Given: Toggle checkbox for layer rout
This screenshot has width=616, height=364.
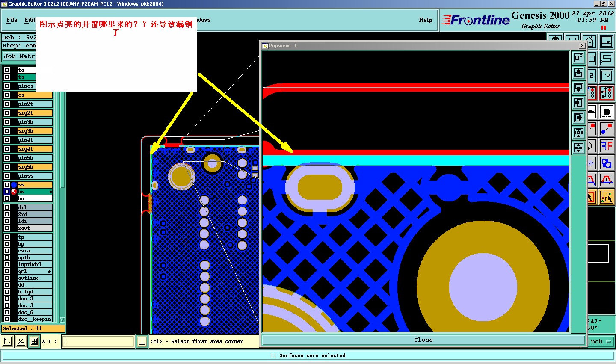Looking at the screenshot, I should pyautogui.click(x=7, y=228).
